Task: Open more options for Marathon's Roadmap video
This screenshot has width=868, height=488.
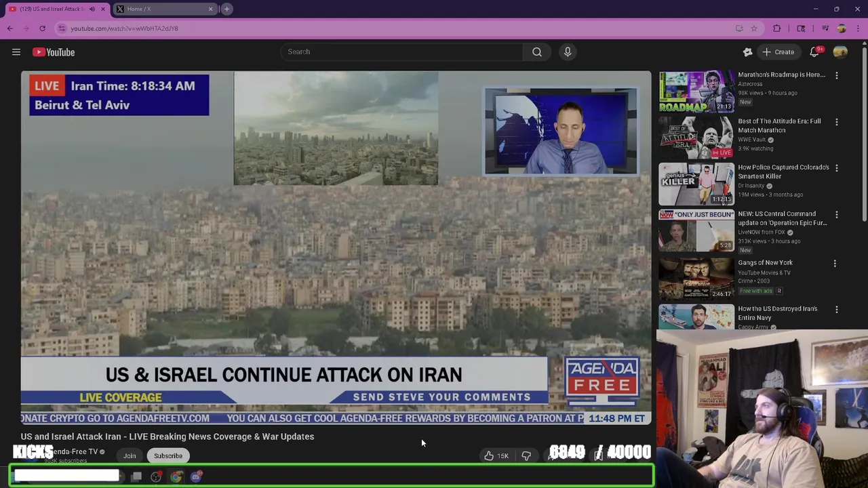Action: click(836, 75)
